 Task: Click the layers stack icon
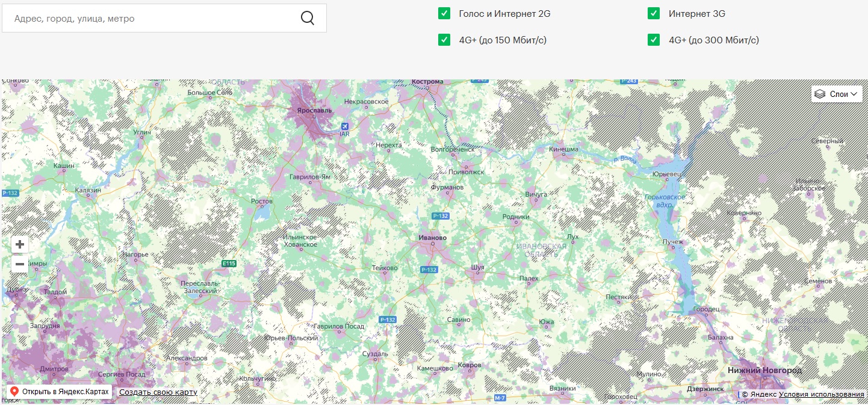(x=820, y=94)
